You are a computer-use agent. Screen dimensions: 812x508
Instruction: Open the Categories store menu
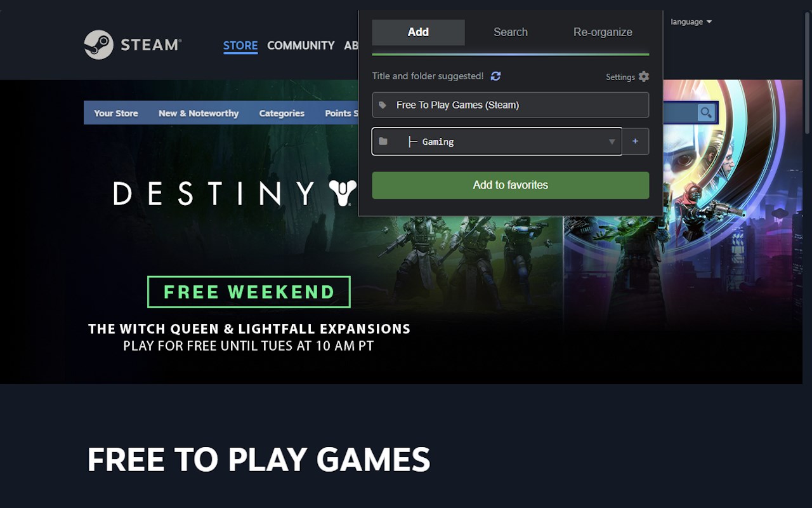[282, 113]
